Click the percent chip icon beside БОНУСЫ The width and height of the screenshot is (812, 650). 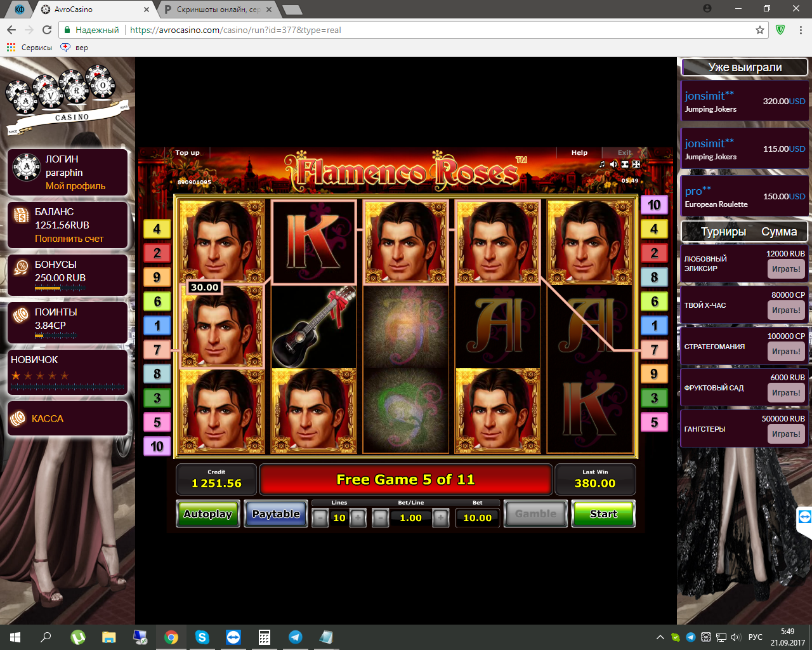coord(22,268)
